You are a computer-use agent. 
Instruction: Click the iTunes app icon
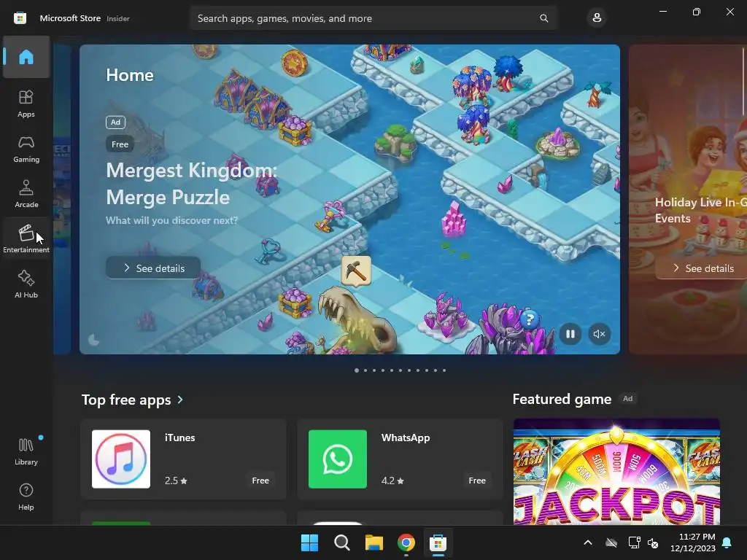pos(121,459)
